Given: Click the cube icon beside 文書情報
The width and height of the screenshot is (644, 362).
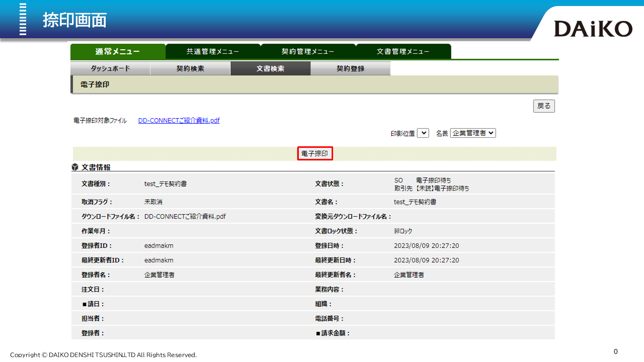Looking at the screenshot, I should tap(75, 167).
